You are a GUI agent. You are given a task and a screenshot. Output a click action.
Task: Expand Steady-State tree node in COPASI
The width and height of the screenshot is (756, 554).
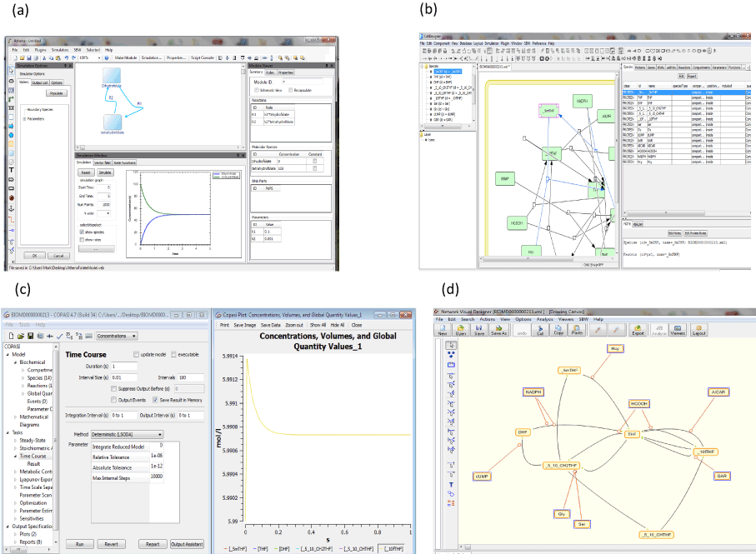coord(16,441)
